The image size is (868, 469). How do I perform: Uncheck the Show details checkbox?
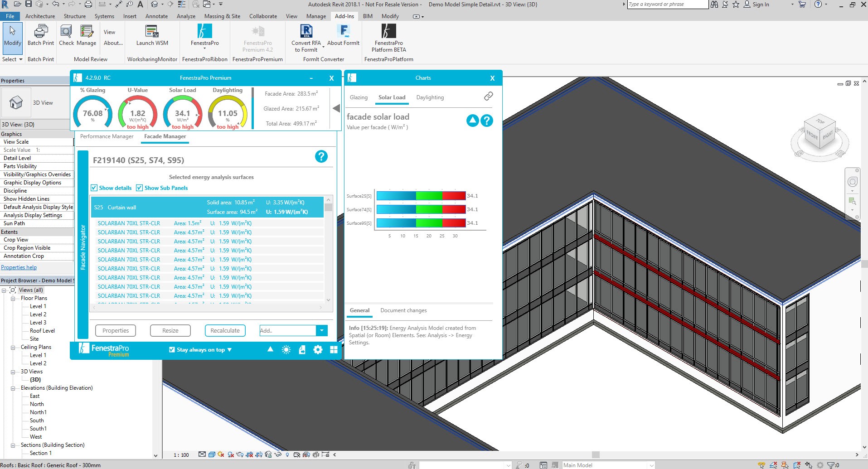pos(94,188)
